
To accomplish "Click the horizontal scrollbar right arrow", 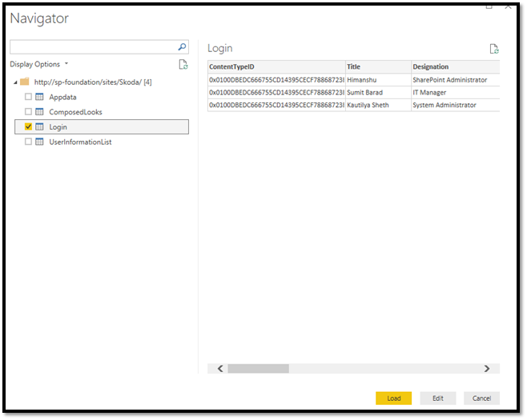I will (486, 369).
